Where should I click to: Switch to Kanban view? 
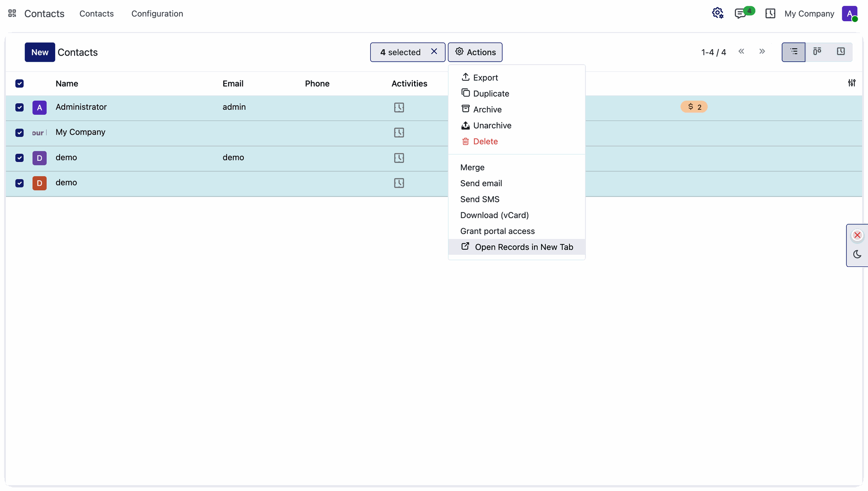[817, 52]
